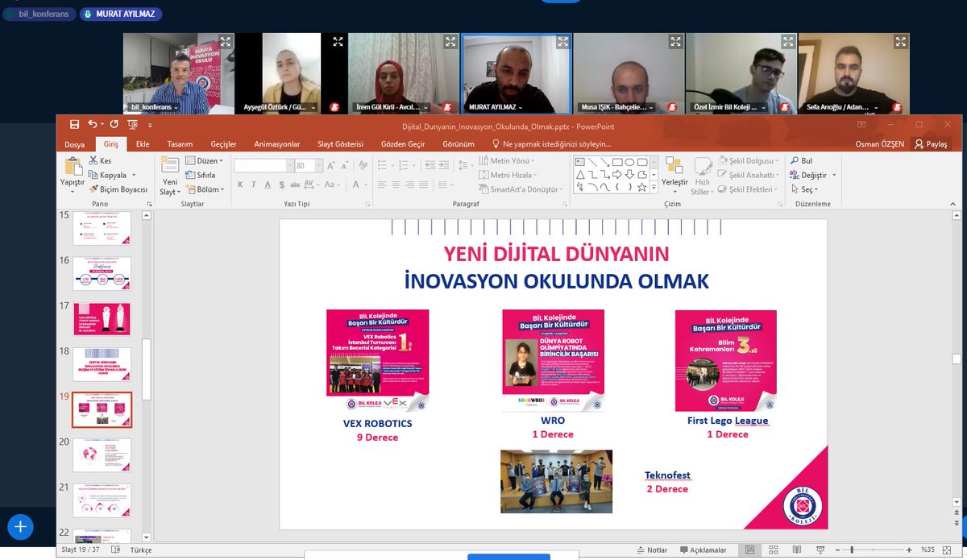967x560 pixels.
Task: Click the Değiştir replace button
Action: tap(812, 175)
